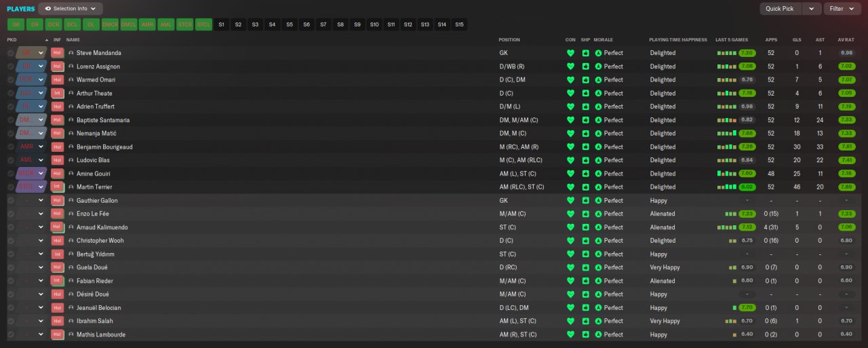This screenshot has height=348, width=868.
Task: Sort by the AV RAT column header
Action: [x=846, y=40]
